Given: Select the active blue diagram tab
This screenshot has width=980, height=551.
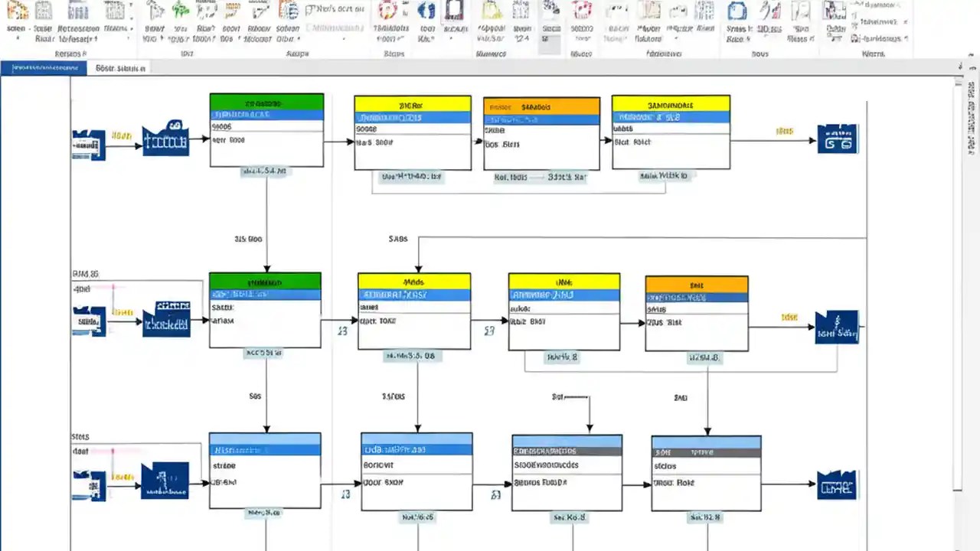Looking at the screenshot, I should point(42,68).
